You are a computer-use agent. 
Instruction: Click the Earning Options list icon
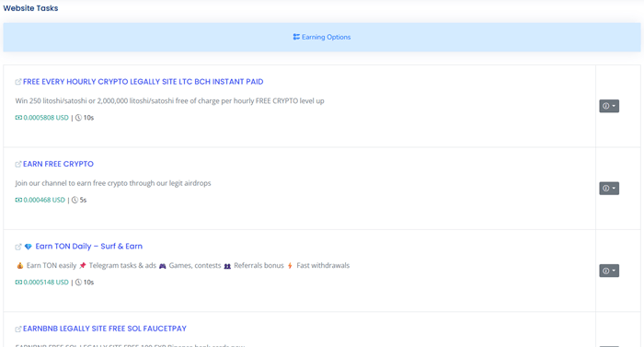tap(296, 37)
